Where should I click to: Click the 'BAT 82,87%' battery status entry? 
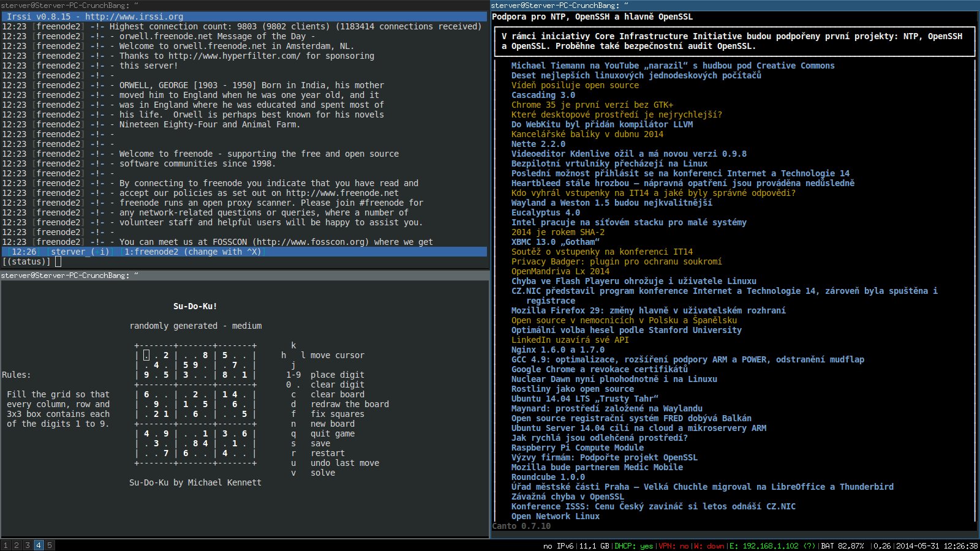(x=843, y=545)
